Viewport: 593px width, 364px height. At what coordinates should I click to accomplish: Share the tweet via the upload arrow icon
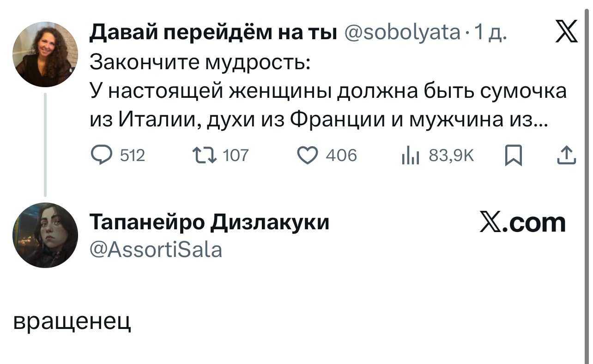tap(567, 156)
